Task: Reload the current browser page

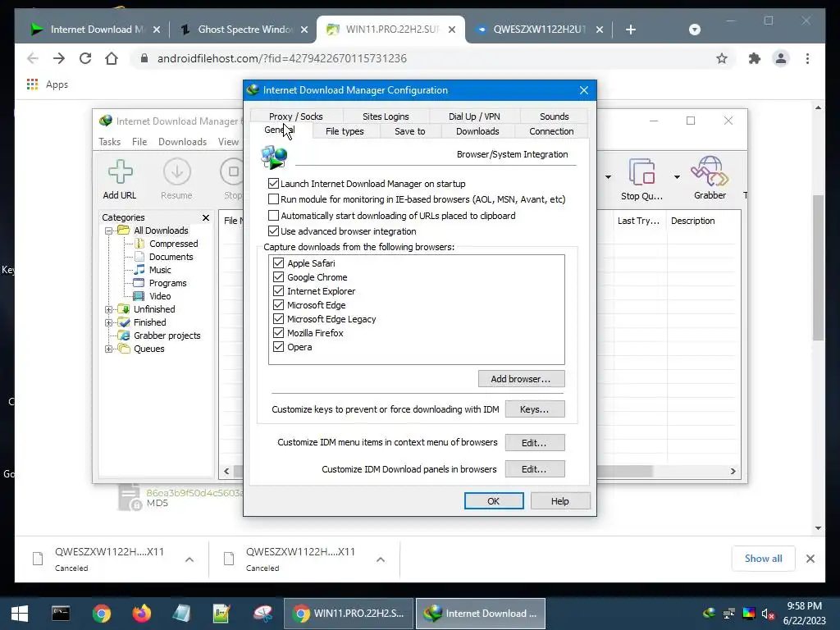Action: [x=85, y=58]
